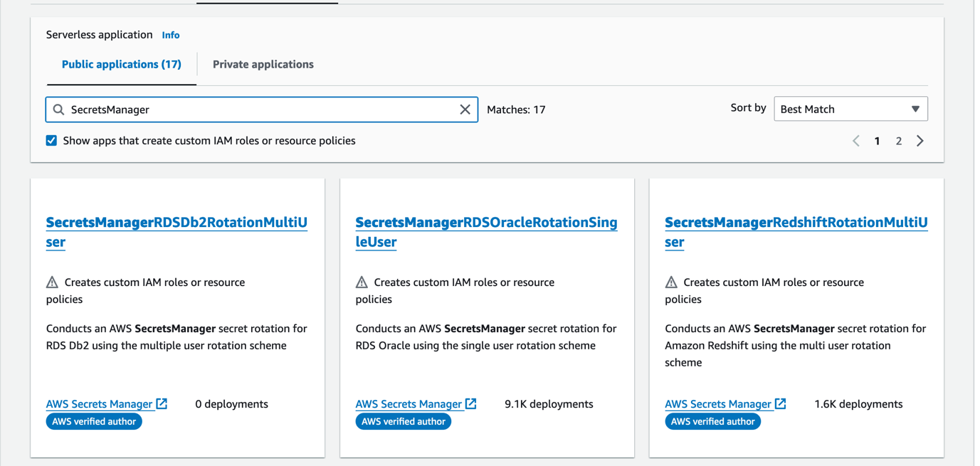Click warning triangle icon on Redshift card
This screenshot has width=980, height=466.
tap(671, 282)
